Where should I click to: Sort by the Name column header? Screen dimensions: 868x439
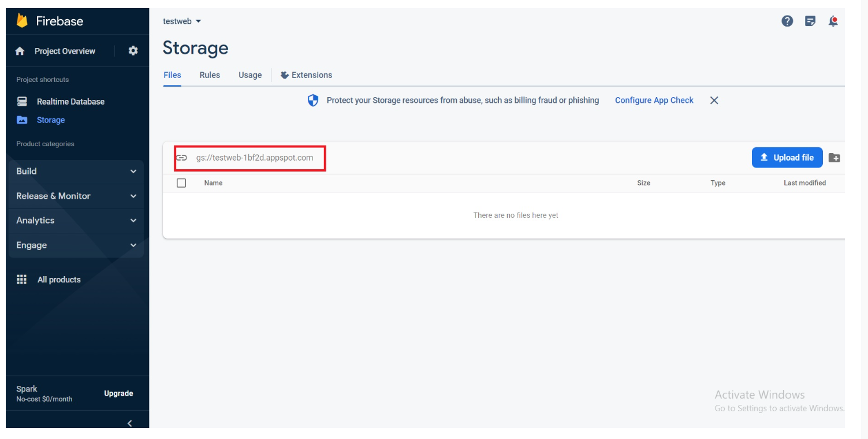click(213, 183)
